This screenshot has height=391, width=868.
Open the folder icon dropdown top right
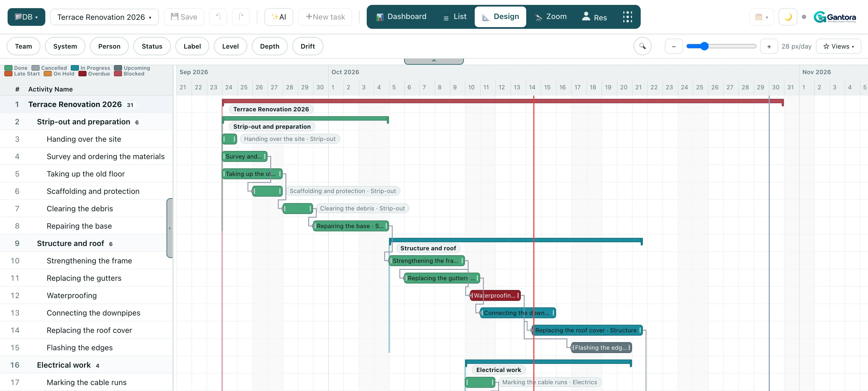click(761, 17)
